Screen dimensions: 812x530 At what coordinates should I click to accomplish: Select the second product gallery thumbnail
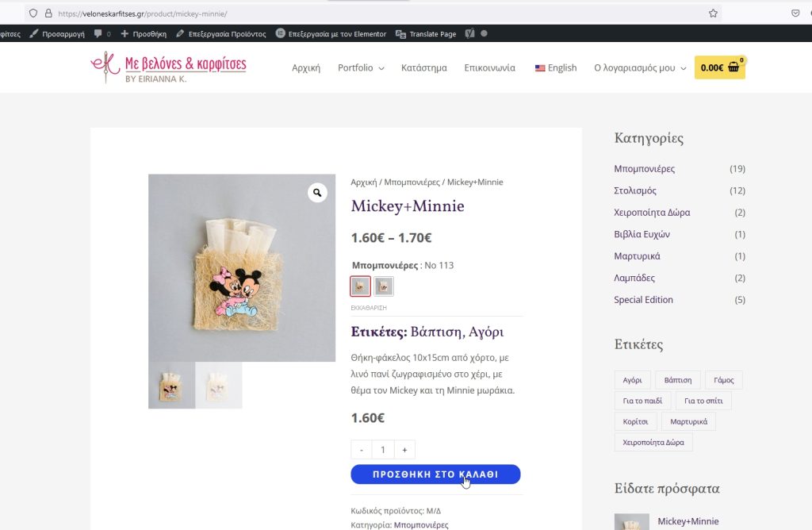[x=219, y=386]
